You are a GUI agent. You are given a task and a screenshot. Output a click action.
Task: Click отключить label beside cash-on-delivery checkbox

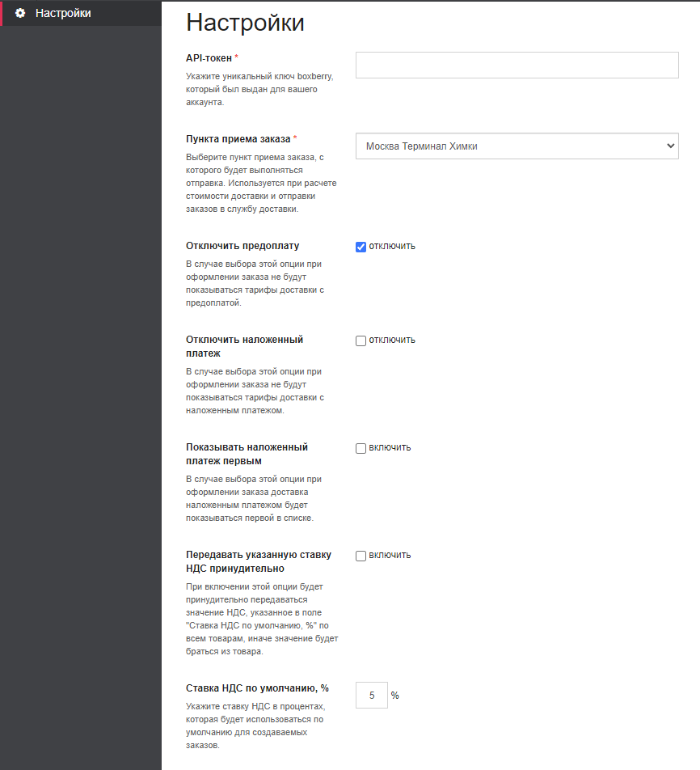tap(392, 340)
